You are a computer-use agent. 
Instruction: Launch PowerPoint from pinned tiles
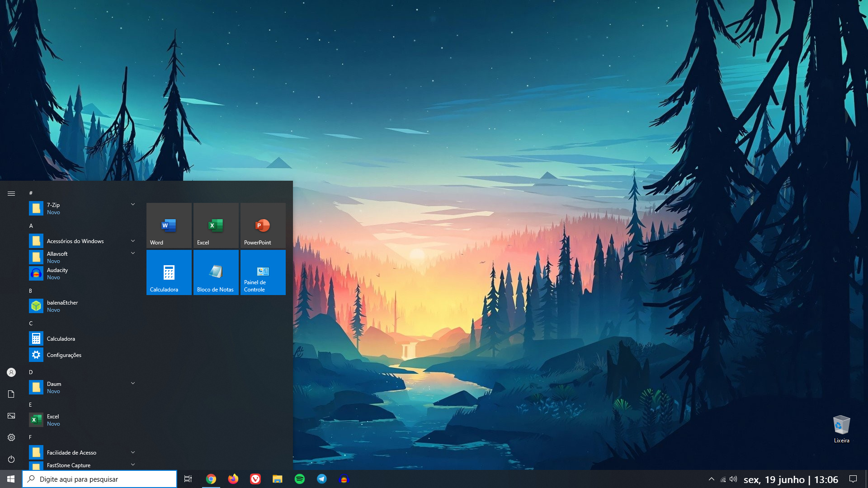coord(263,225)
